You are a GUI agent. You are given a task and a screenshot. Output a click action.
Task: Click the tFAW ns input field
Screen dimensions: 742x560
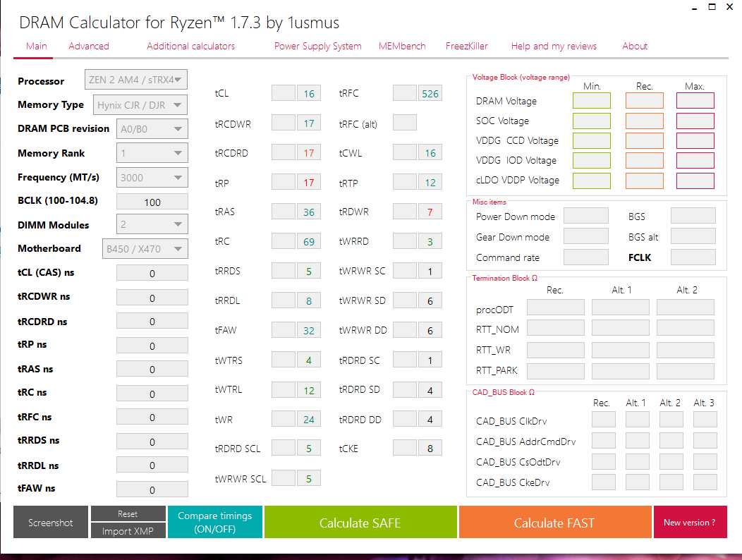(152, 489)
